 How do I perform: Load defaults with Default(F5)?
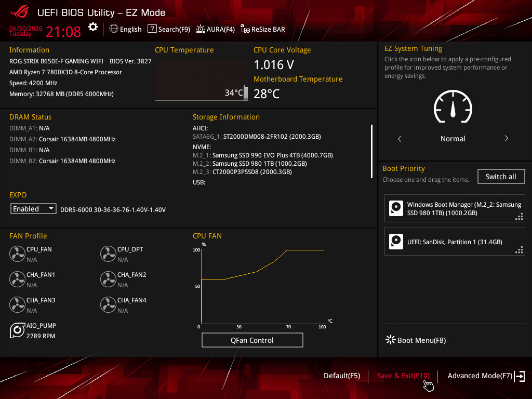point(342,376)
